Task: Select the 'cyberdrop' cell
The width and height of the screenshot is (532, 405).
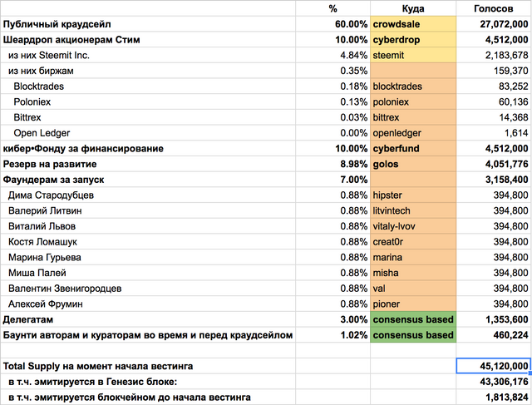Action: 413,40
